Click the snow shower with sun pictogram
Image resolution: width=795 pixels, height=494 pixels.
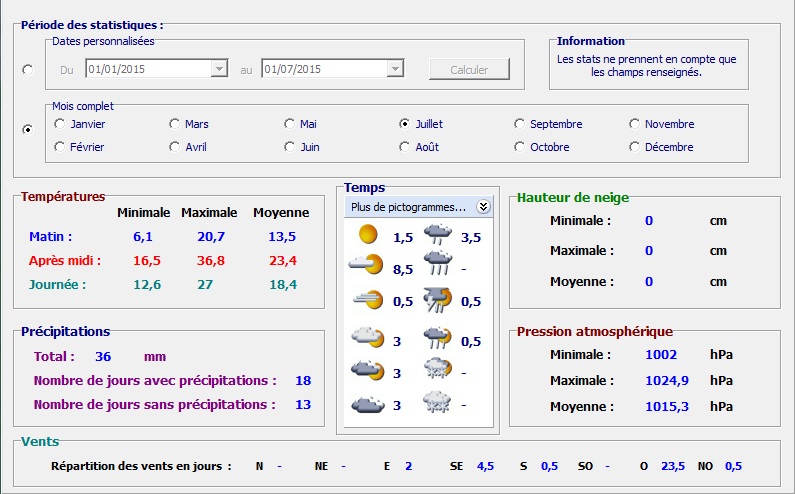438,369
